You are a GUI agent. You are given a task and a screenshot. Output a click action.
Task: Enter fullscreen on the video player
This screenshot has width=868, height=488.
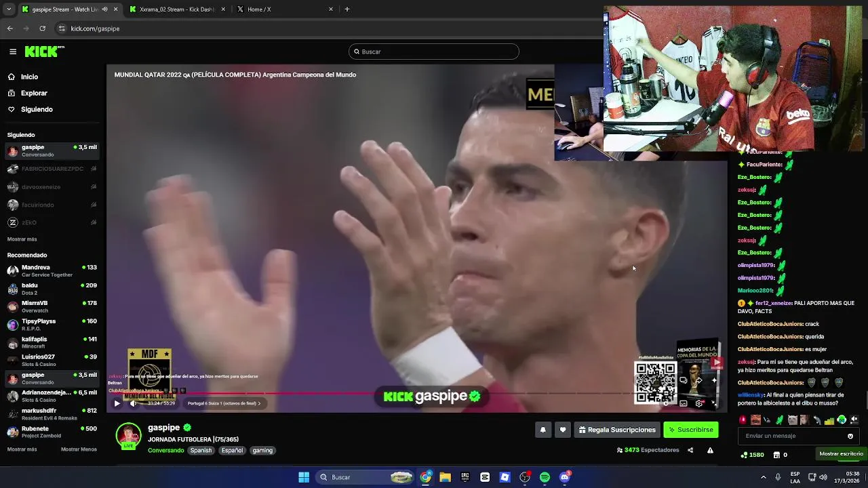713,403
